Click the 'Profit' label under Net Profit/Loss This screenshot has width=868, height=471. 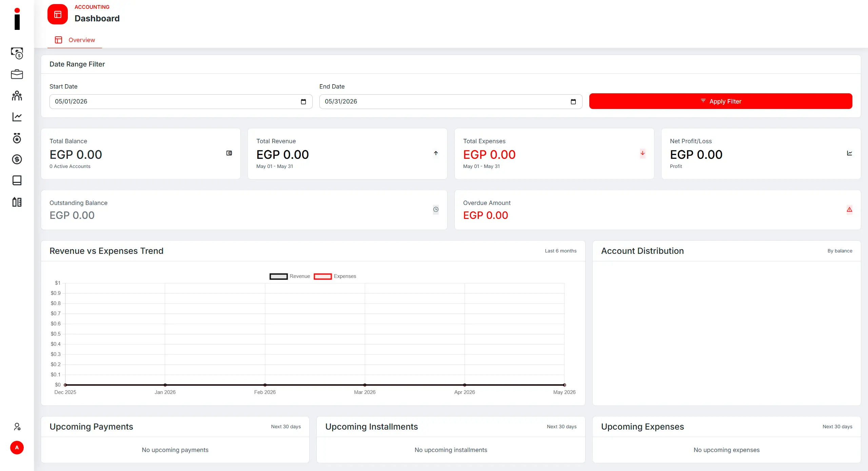[676, 166]
